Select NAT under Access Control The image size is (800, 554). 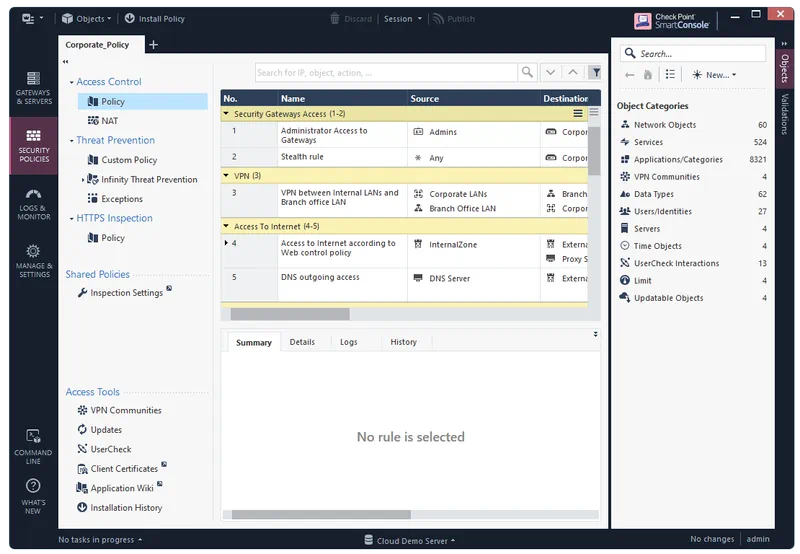pos(109,121)
